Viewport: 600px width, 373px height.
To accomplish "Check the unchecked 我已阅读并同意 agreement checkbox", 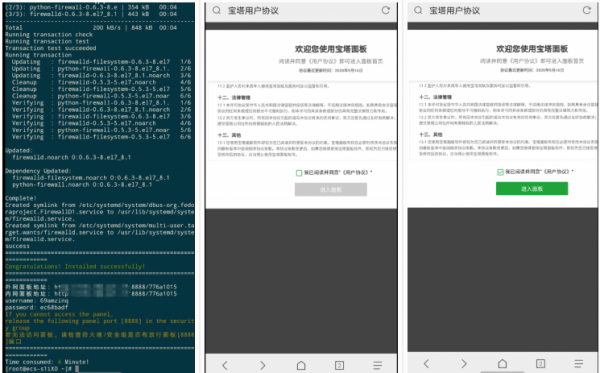I will (299, 173).
